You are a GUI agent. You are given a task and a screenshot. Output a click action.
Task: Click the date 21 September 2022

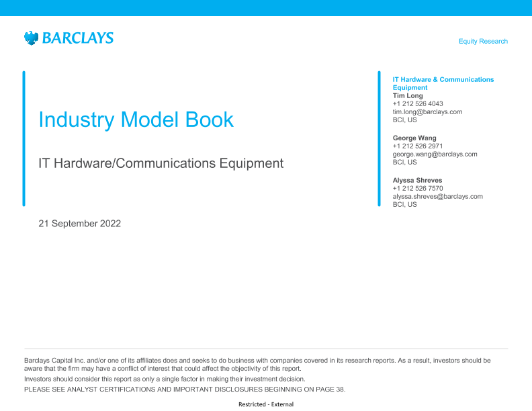pos(80,224)
